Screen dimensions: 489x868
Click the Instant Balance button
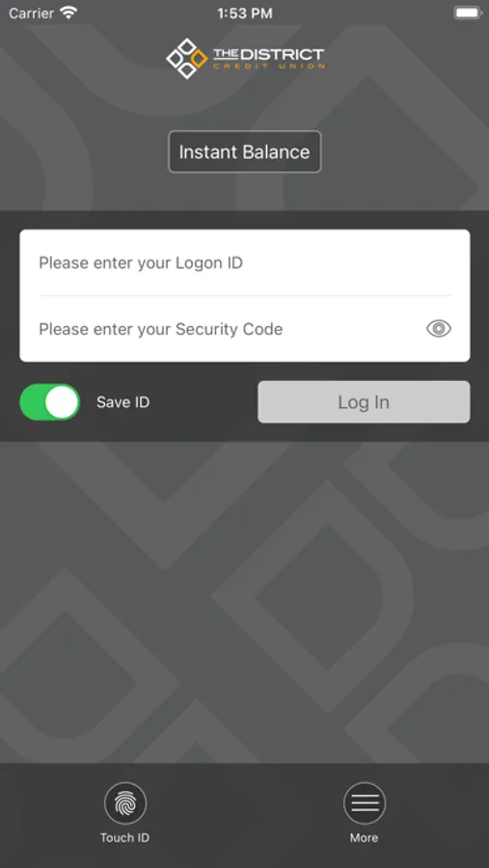click(245, 151)
